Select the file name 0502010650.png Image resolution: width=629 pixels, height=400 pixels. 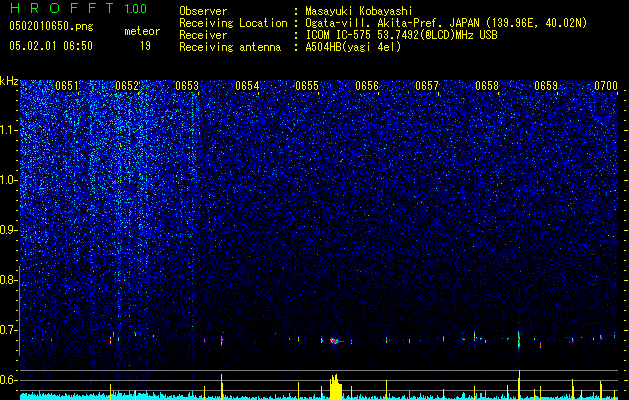[x=51, y=27]
